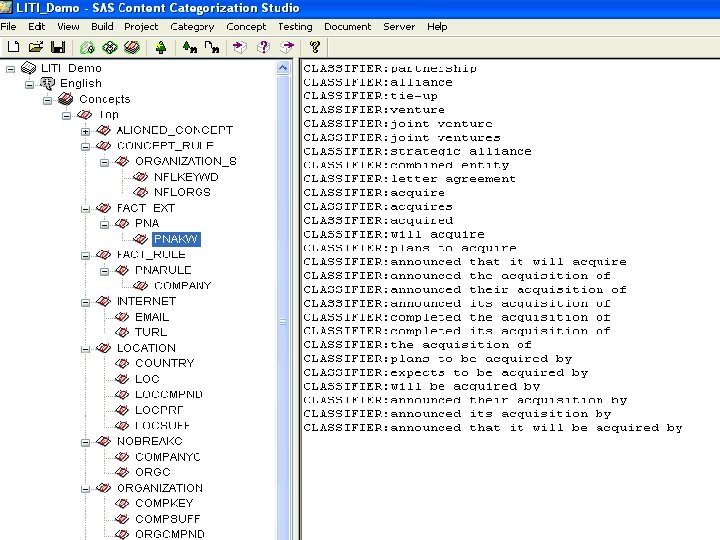Collapse the Top concept node
This screenshot has height=540, width=720.
point(67,116)
